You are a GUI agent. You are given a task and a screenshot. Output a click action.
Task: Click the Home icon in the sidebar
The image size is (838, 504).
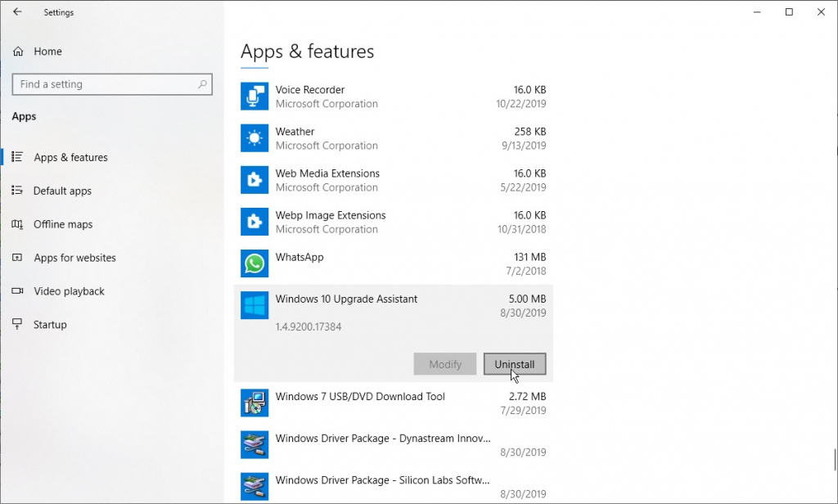(17, 51)
